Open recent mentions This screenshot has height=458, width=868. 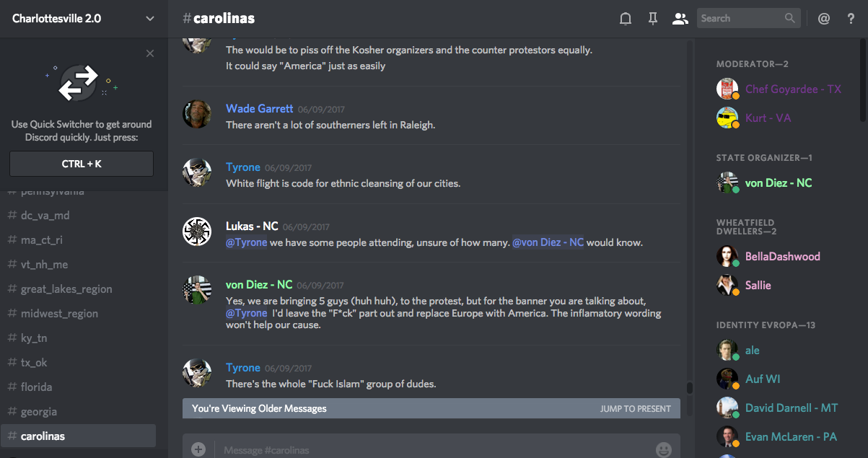[824, 19]
